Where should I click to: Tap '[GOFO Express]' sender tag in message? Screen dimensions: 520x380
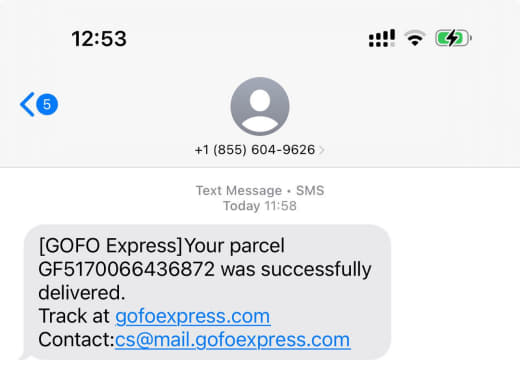(x=111, y=246)
